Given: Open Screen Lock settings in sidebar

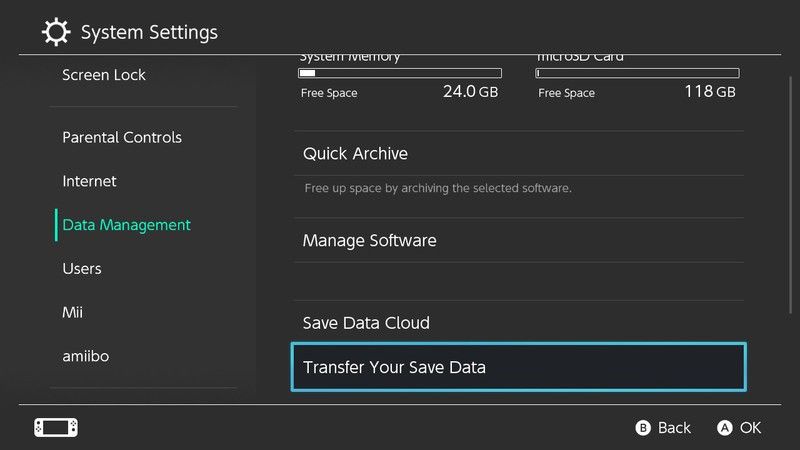Looking at the screenshot, I should [x=103, y=75].
